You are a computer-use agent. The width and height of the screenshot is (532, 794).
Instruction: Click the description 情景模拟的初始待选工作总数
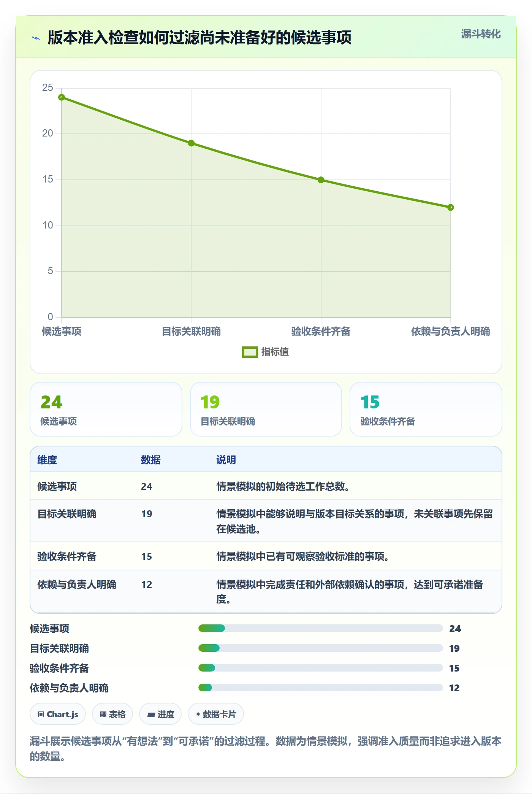point(283,486)
